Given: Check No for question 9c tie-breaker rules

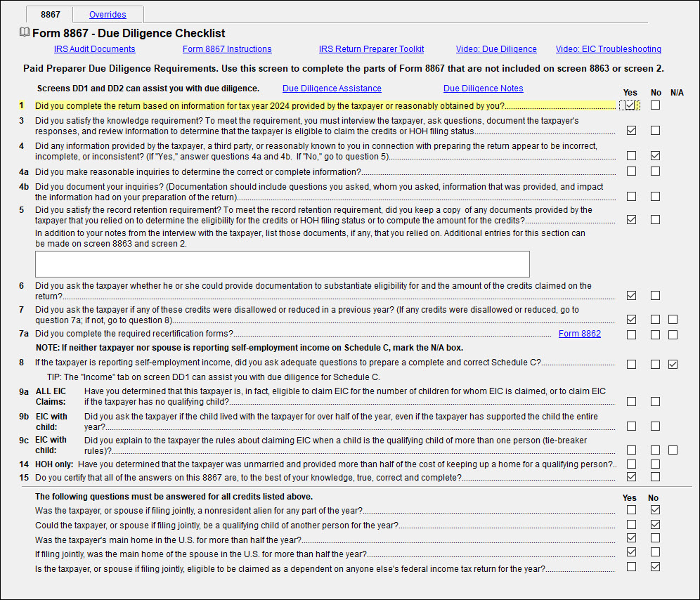Looking at the screenshot, I should 655,450.
